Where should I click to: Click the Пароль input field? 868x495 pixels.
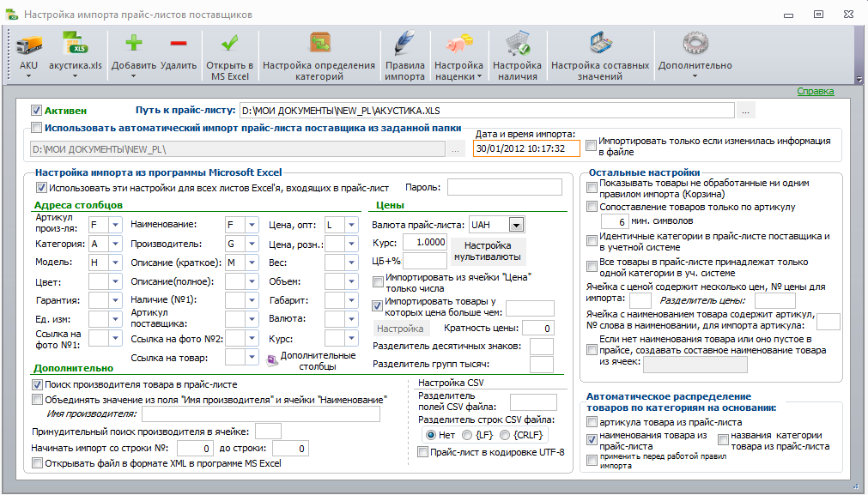(x=504, y=188)
